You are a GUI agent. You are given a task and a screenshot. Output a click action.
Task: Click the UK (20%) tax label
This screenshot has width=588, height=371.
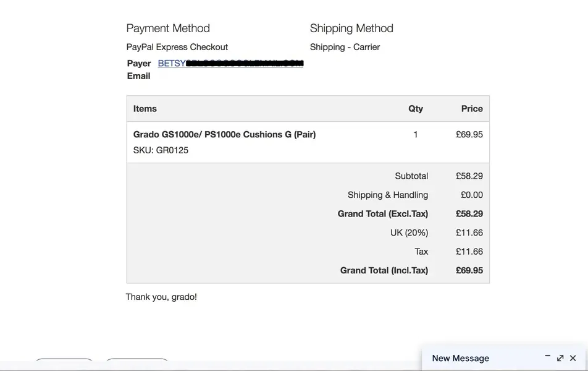(409, 233)
